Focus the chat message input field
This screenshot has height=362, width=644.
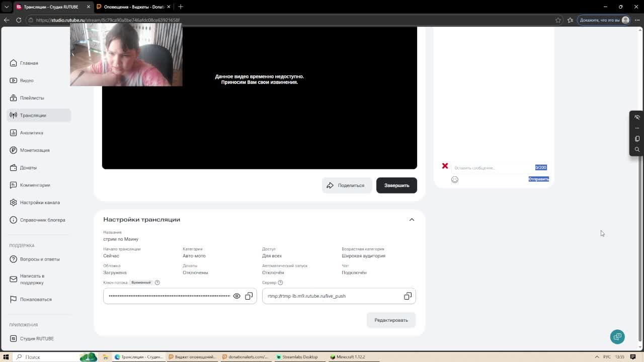tap(493, 168)
